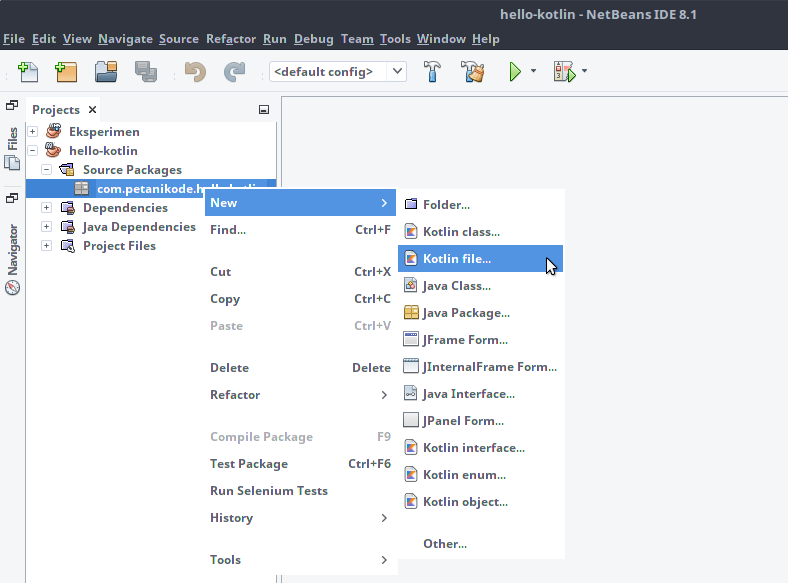Click the New Project toolbar icon
Screen dimensions: 788x583
(66, 71)
